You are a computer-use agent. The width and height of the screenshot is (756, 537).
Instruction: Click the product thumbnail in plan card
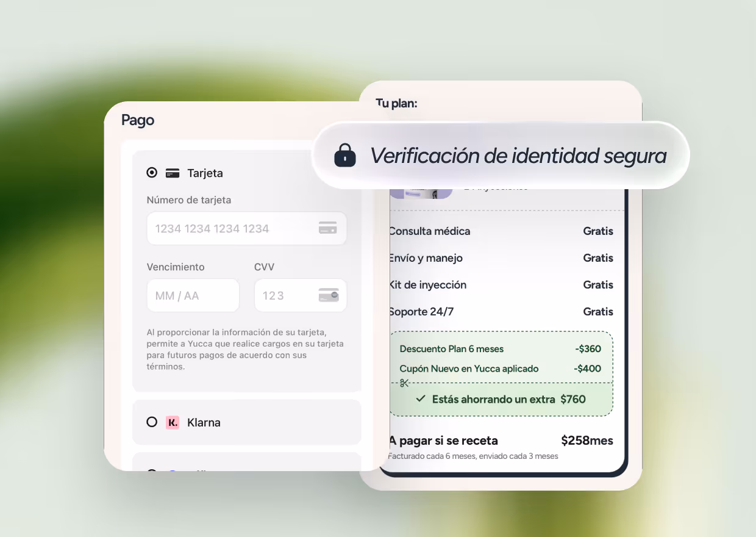pyautogui.click(x=421, y=193)
